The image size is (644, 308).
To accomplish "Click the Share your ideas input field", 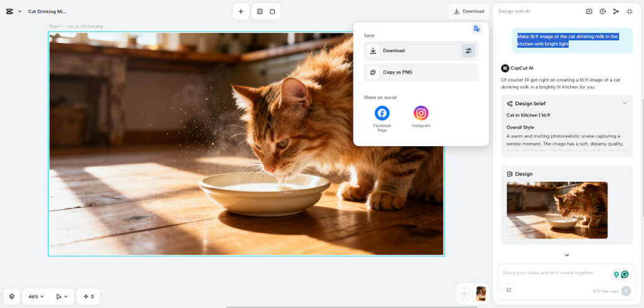I will [553, 273].
